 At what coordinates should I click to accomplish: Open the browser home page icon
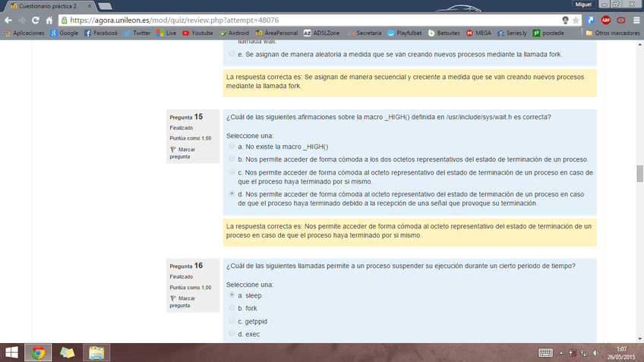(x=49, y=20)
